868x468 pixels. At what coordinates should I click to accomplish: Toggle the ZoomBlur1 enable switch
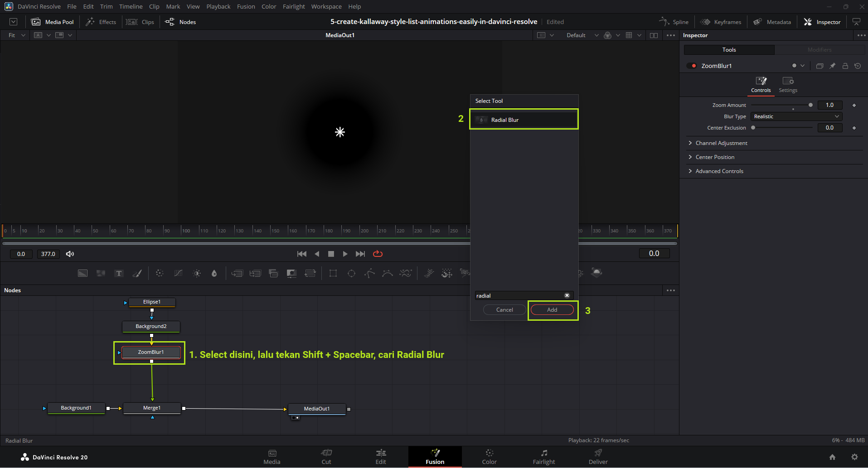pyautogui.click(x=691, y=66)
